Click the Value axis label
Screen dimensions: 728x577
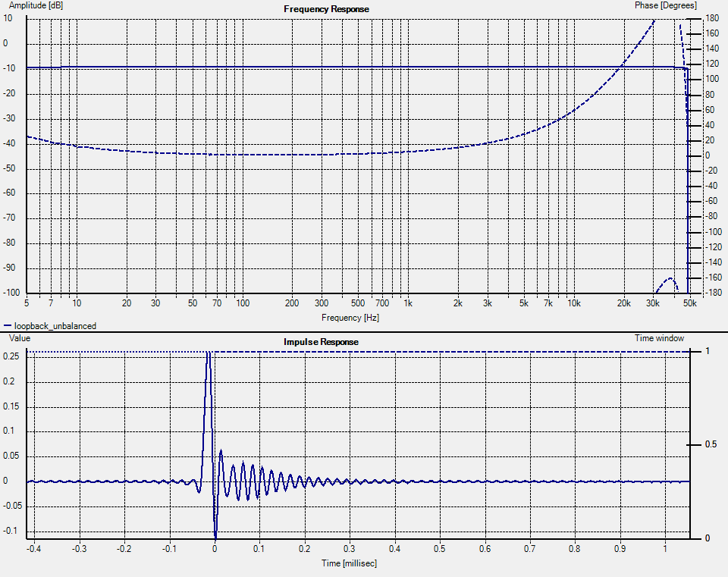[x=20, y=338]
